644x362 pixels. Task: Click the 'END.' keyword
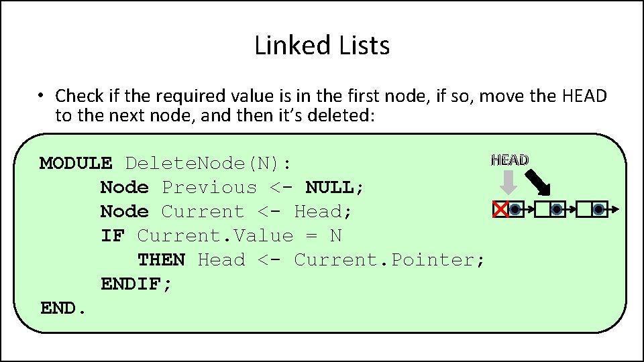pyautogui.click(x=63, y=308)
